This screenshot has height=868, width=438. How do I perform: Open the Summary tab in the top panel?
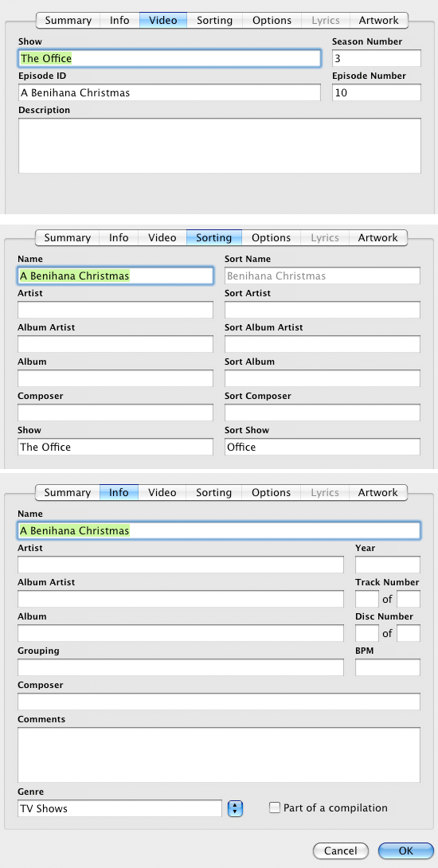pyautogui.click(x=68, y=21)
